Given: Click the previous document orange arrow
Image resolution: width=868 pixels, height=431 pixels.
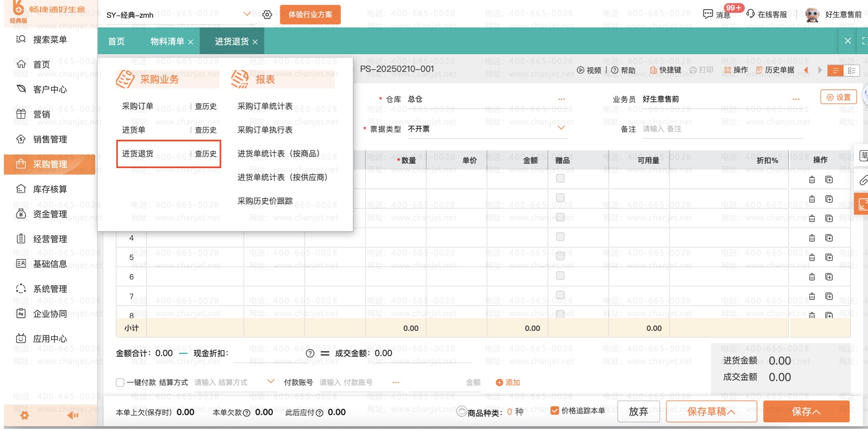Looking at the screenshot, I should click(806, 70).
